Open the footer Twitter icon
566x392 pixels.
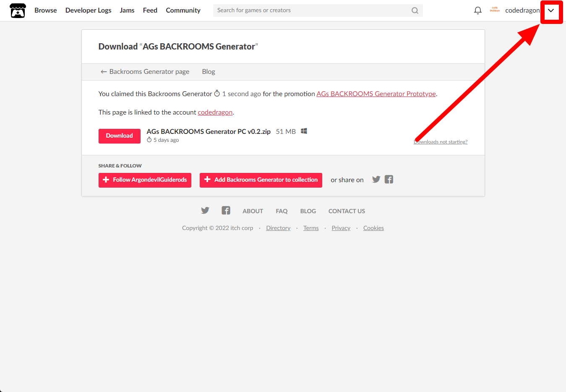(x=205, y=210)
